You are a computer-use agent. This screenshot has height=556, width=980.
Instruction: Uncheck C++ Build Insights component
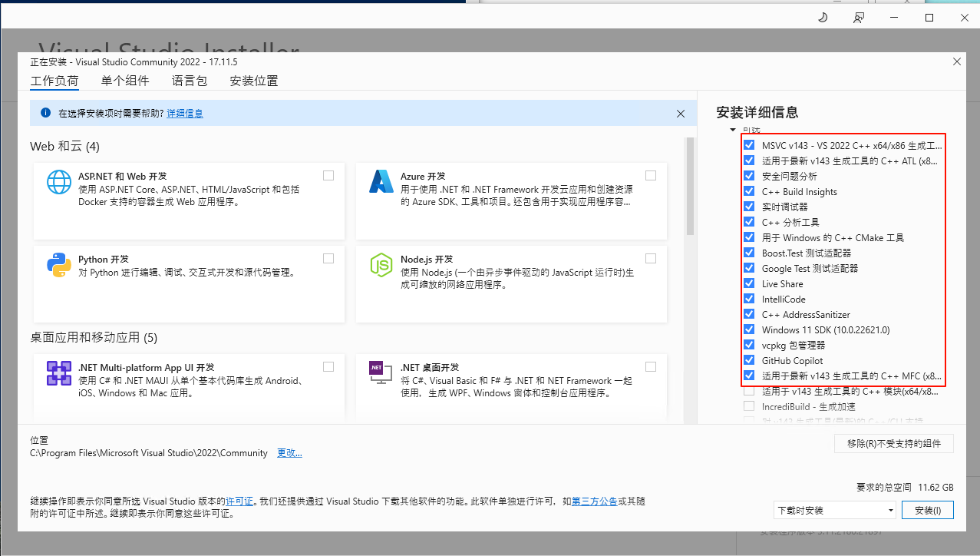pos(749,191)
